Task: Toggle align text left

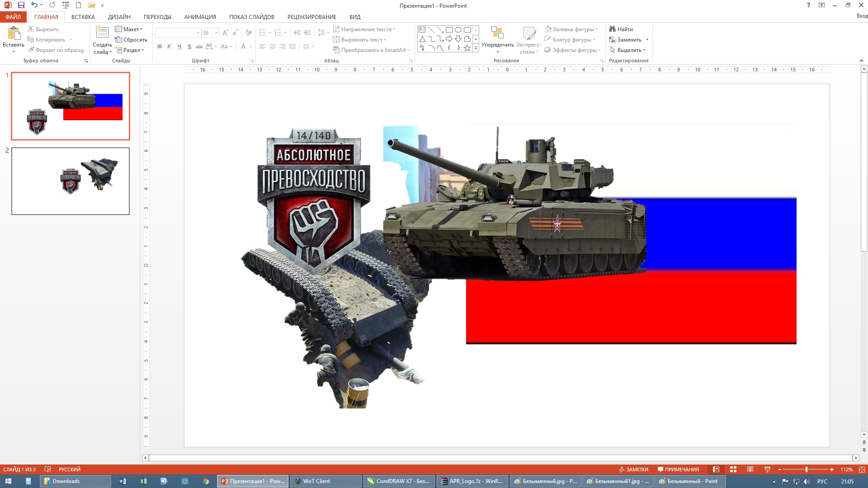Action: tap(263, 47)
